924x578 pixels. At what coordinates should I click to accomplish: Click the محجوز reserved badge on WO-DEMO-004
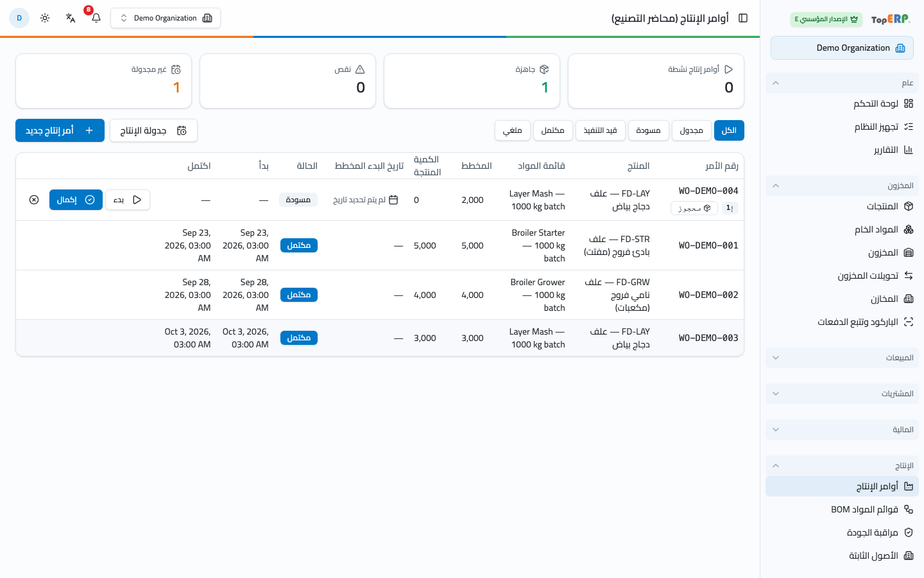tap(694, 208)
